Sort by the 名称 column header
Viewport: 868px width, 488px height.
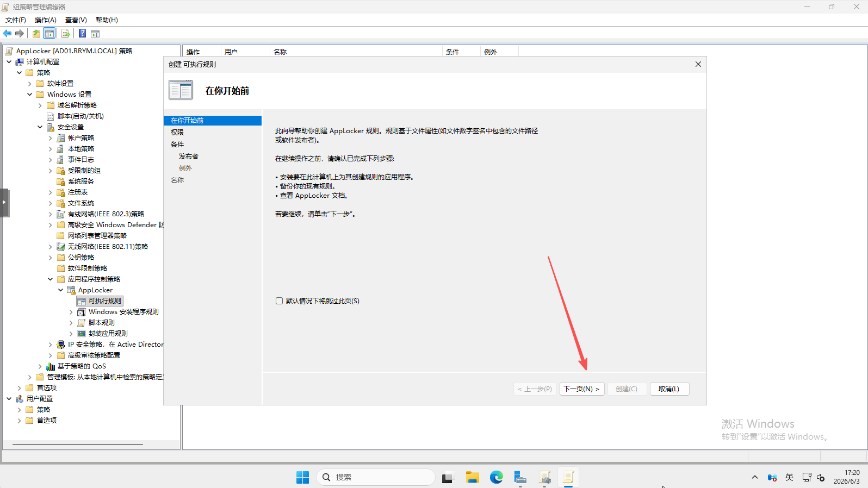pos(356,52)
